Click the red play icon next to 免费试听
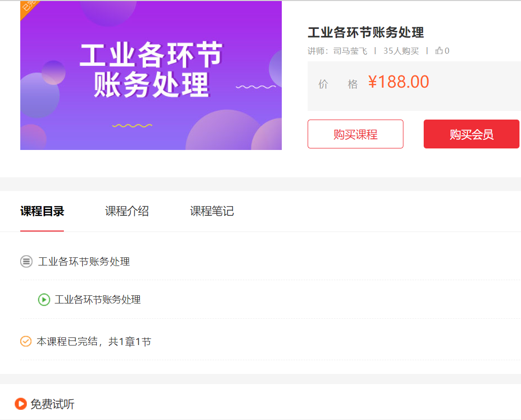 (21, 404)
